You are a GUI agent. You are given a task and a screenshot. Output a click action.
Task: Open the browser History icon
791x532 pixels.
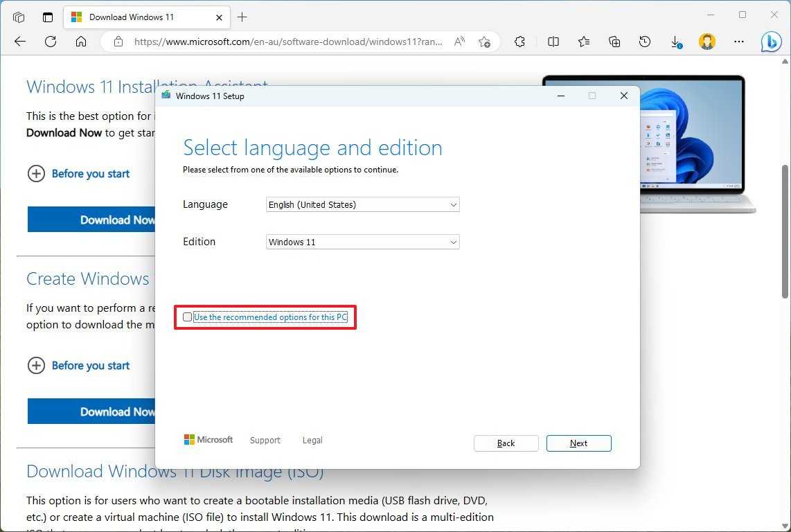pos(645,42)
